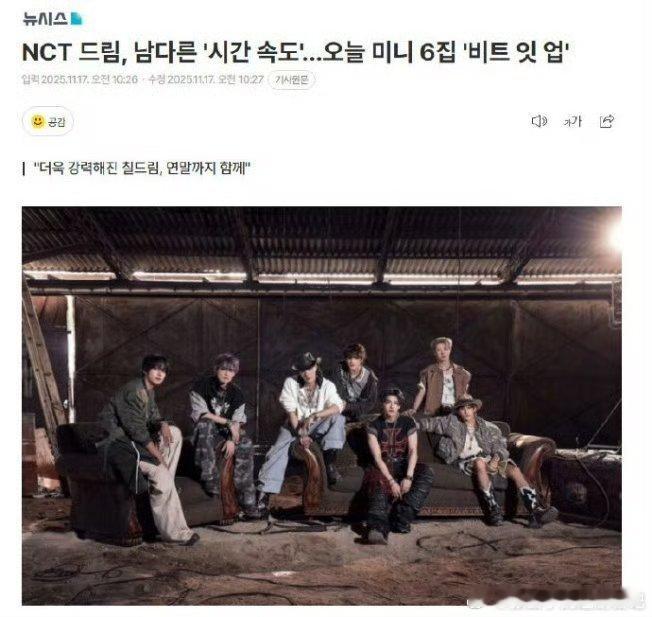Viewport: 652px width, 617px height.
Task: Select the NCT 드림 headline text
Action: [295, 53]
